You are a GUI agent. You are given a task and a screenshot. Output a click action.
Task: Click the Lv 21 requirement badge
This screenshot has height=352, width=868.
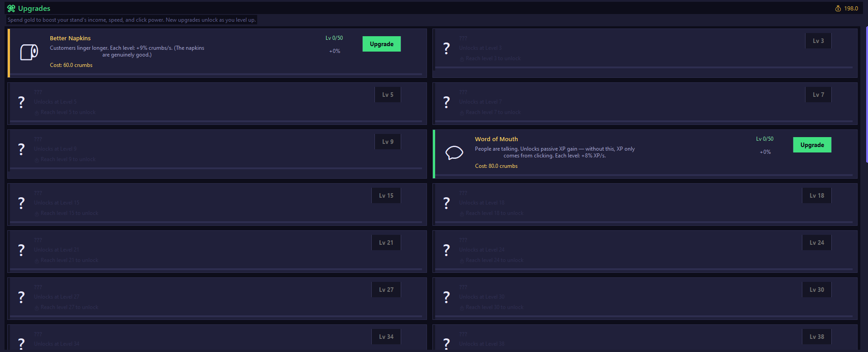tap(386, 243)
